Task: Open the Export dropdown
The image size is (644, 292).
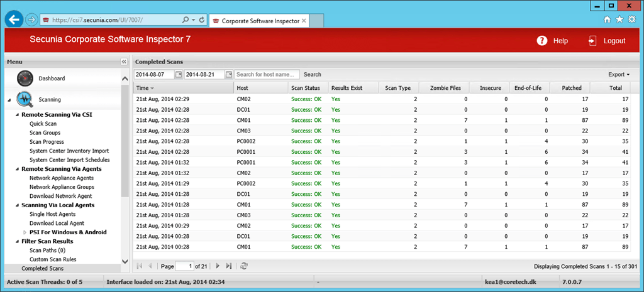Action: (618, 75)
